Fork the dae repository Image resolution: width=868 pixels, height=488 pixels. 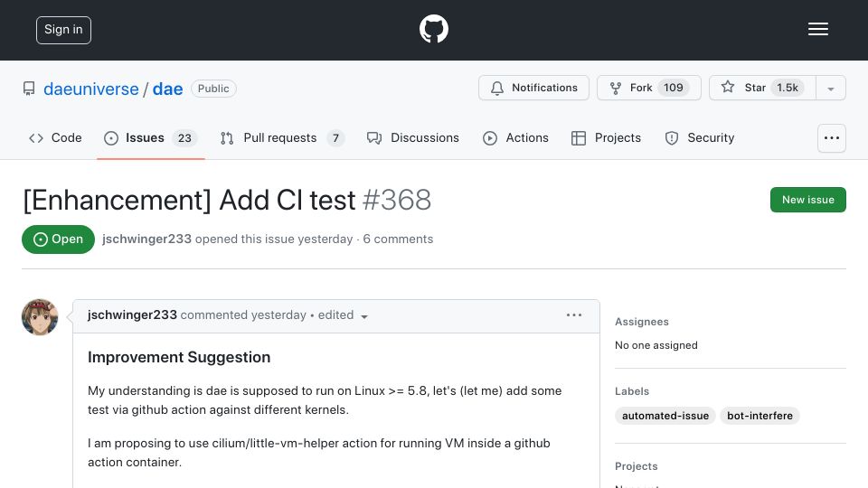tap(649, 88)
